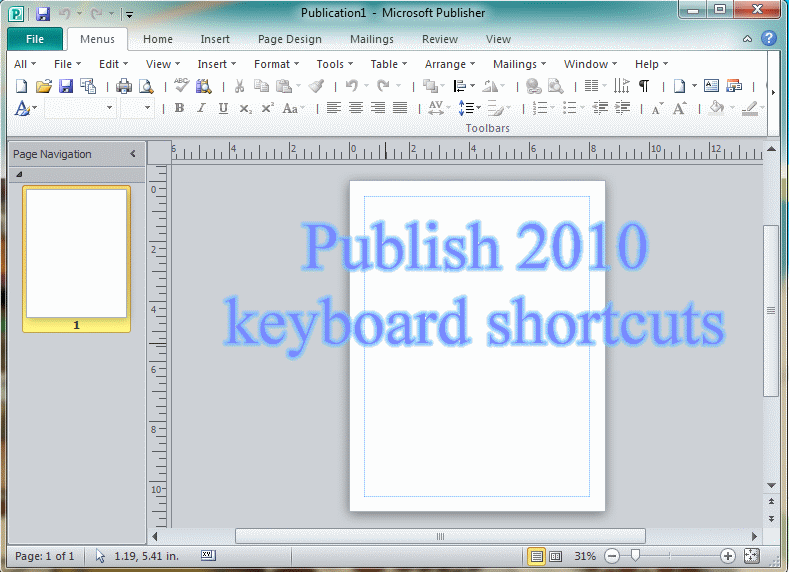Minimize the ribbon with caret
This screenshot has height=572, width=789.
(x=747, y=39)
